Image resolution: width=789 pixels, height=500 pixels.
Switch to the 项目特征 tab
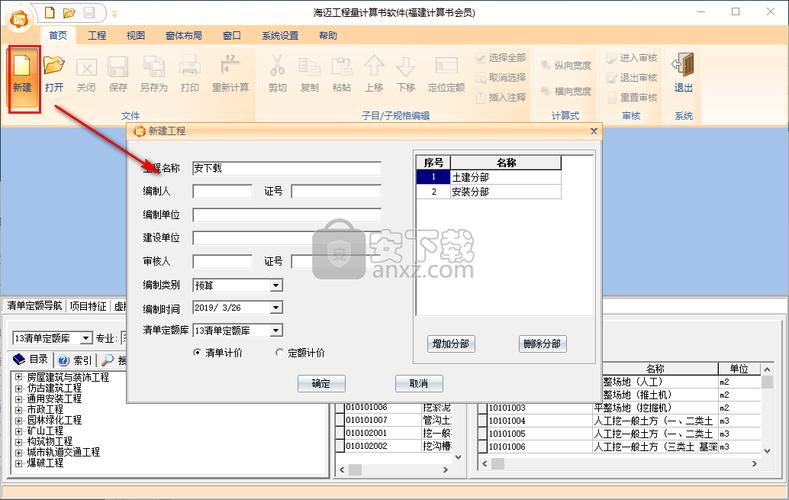tap(88, 306)
